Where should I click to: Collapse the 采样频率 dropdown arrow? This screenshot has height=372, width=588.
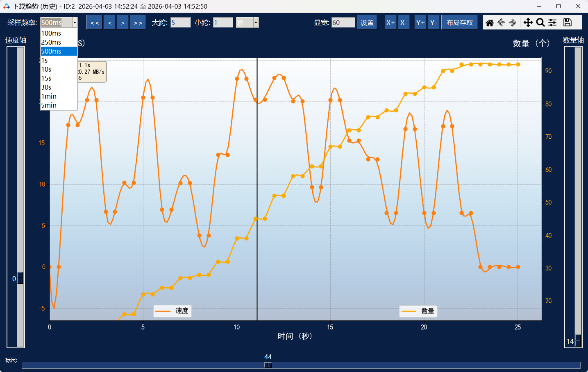[75, 23]
